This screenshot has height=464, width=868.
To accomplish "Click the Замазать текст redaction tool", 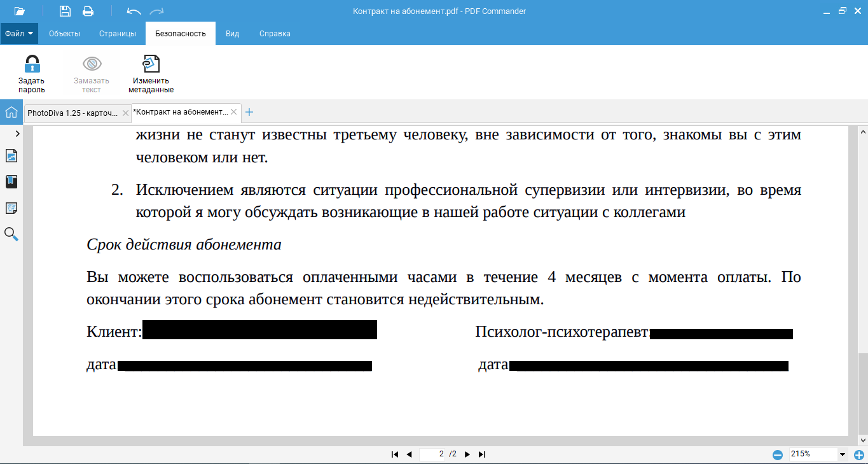I will (92, 74).
